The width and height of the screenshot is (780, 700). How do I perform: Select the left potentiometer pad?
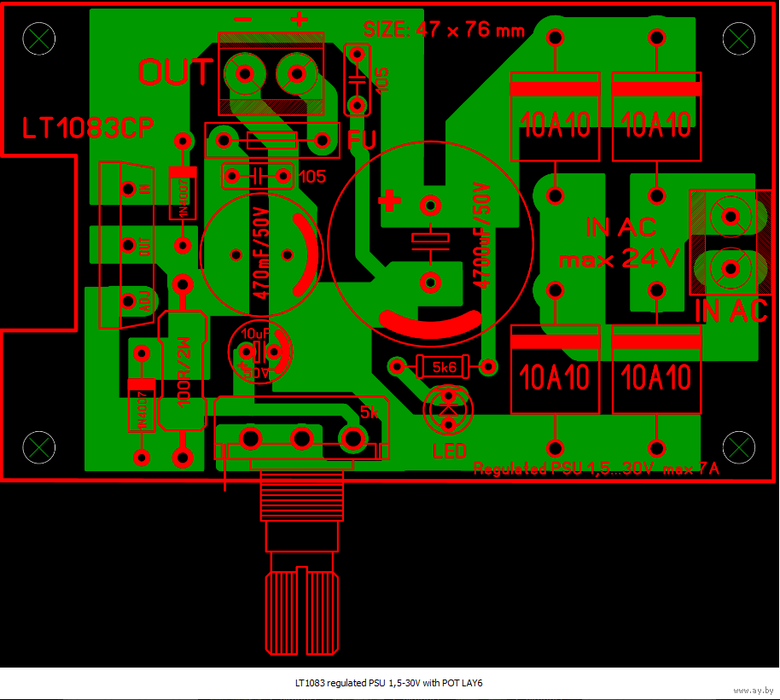(250, 439)
